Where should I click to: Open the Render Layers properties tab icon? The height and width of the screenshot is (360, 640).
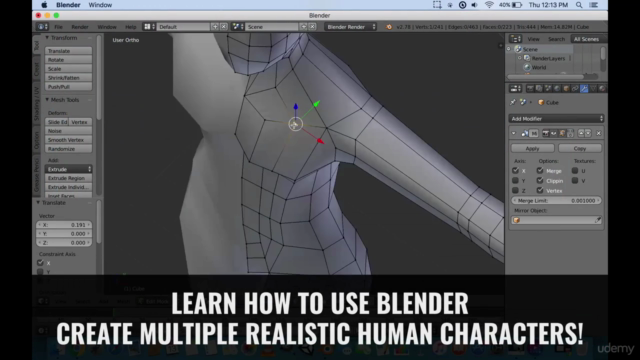(539, 89)
